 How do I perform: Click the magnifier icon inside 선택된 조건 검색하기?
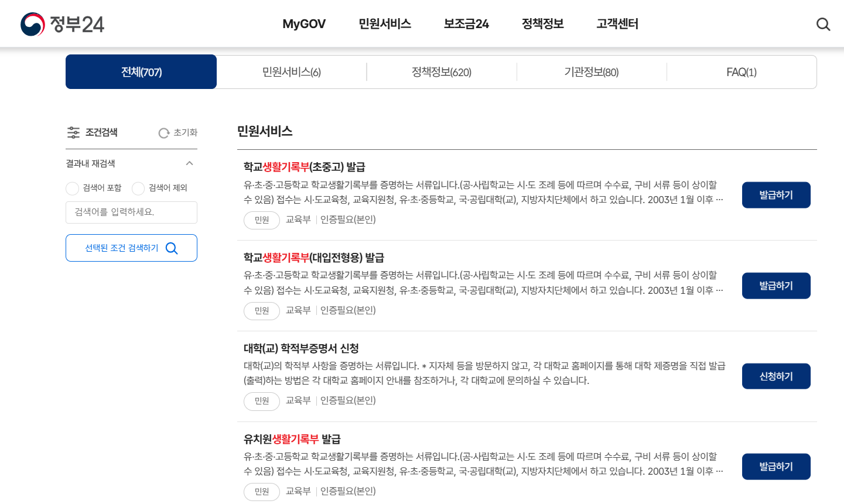(172, 248)
